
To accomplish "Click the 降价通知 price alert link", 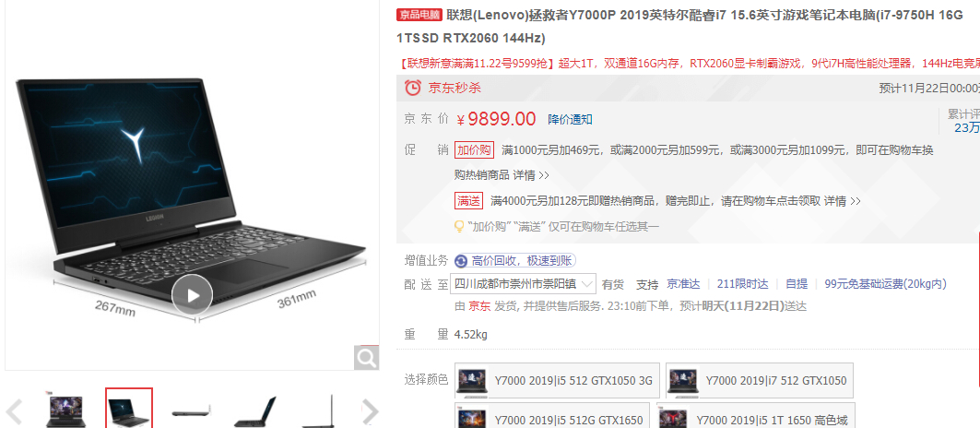I will [570, 120].
